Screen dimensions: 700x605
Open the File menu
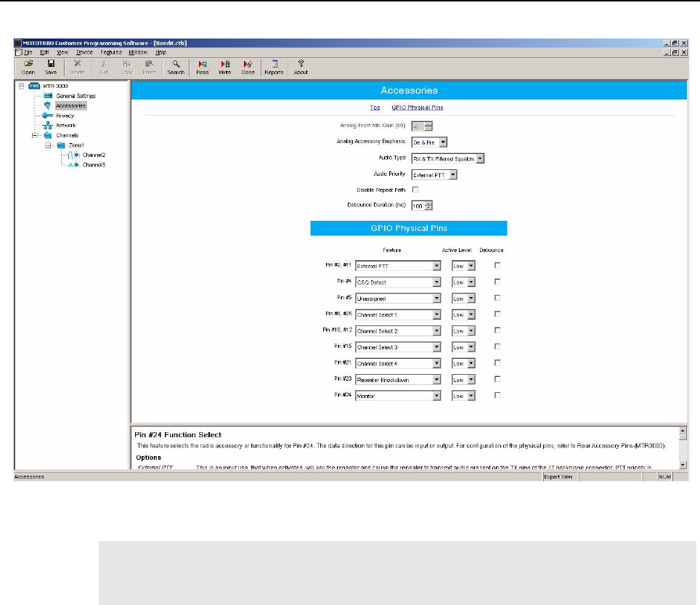tap(28, 52)
